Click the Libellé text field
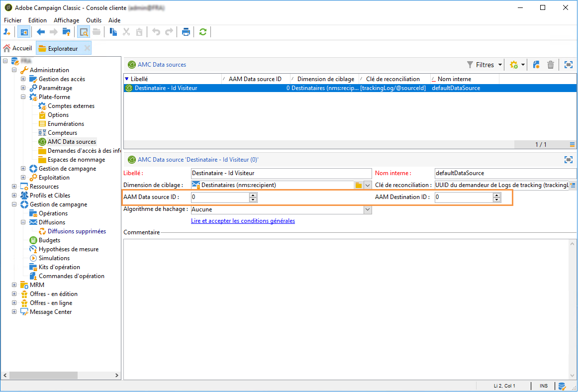 tap(281, 173)
